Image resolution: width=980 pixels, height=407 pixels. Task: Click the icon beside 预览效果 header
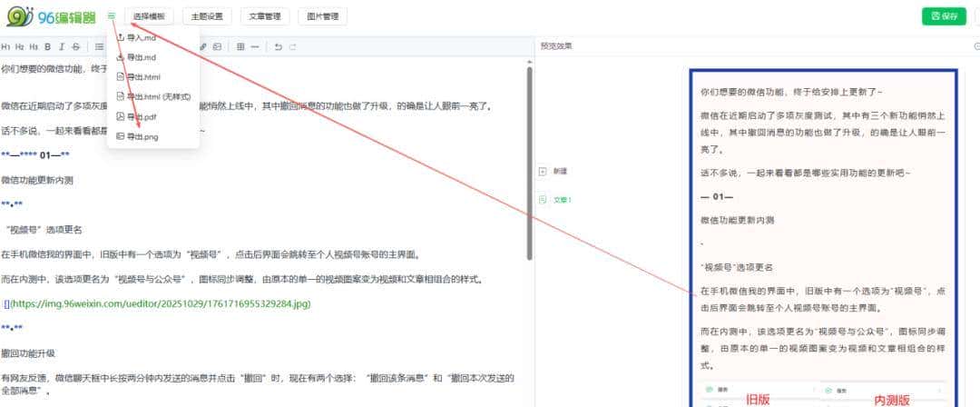tap(977, 46)
